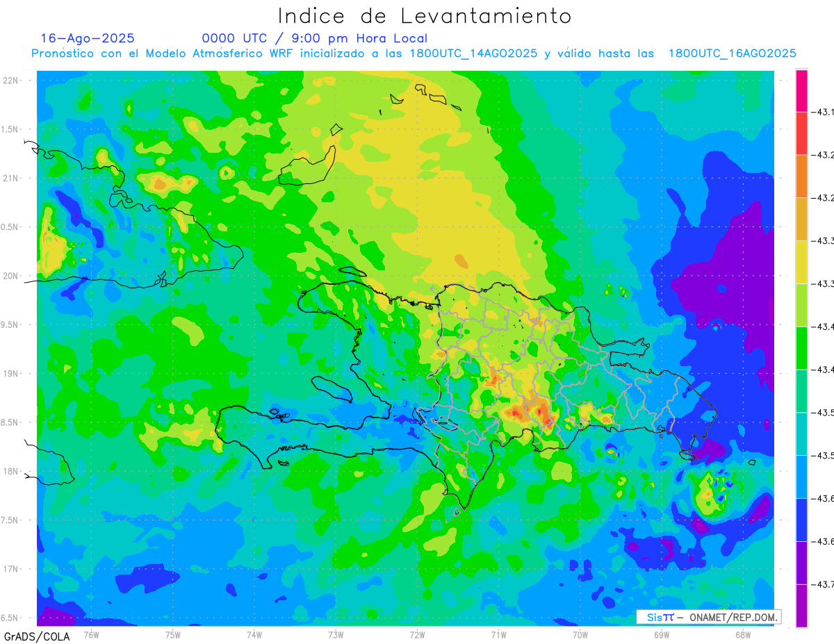Select the bright yellow swatch in the legend
The image size is (834, 644).
click(x=801, y=262)
